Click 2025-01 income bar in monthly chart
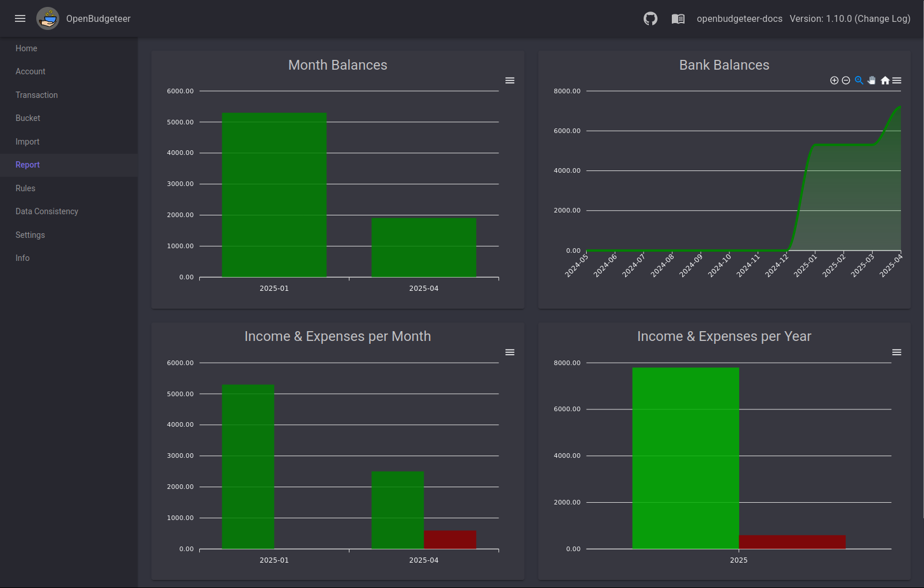Screen dimensions: 924x588 pos(248,466)
